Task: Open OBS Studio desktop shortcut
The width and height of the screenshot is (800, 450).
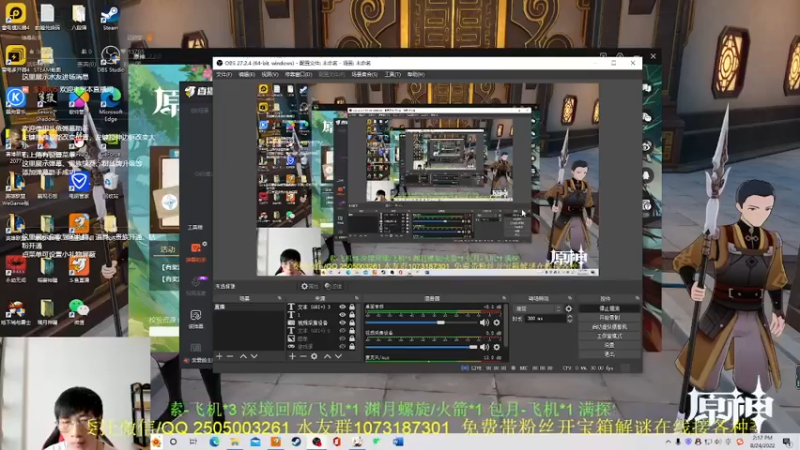Action: 110,59
